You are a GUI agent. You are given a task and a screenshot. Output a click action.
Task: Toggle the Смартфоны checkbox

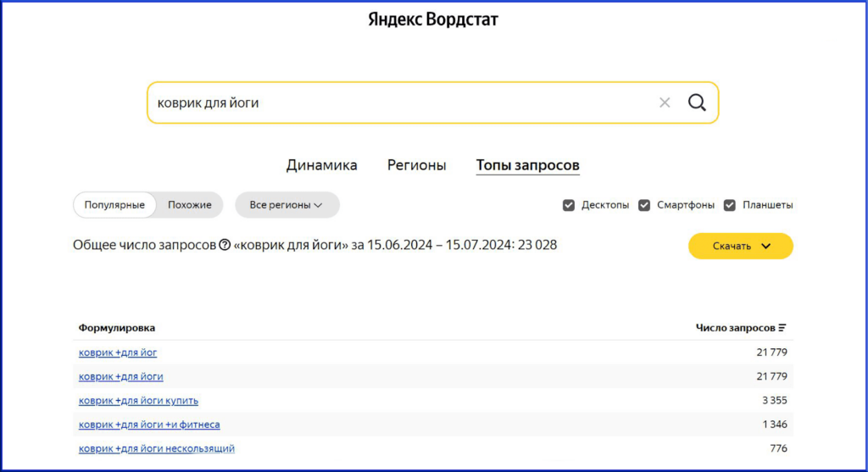pyautogui.click(x=644, y=205)
